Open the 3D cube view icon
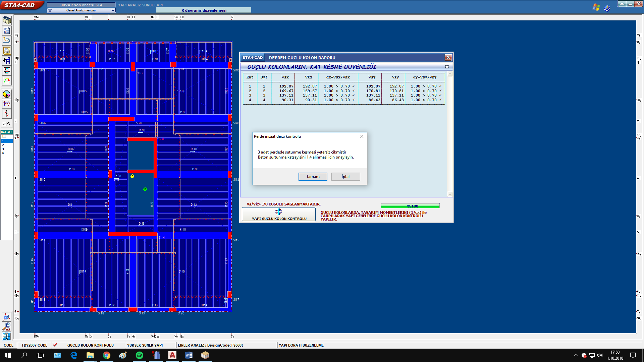 [x=7, y=316]
